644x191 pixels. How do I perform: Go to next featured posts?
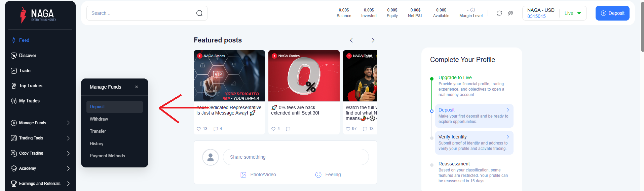tap(373, 40)
